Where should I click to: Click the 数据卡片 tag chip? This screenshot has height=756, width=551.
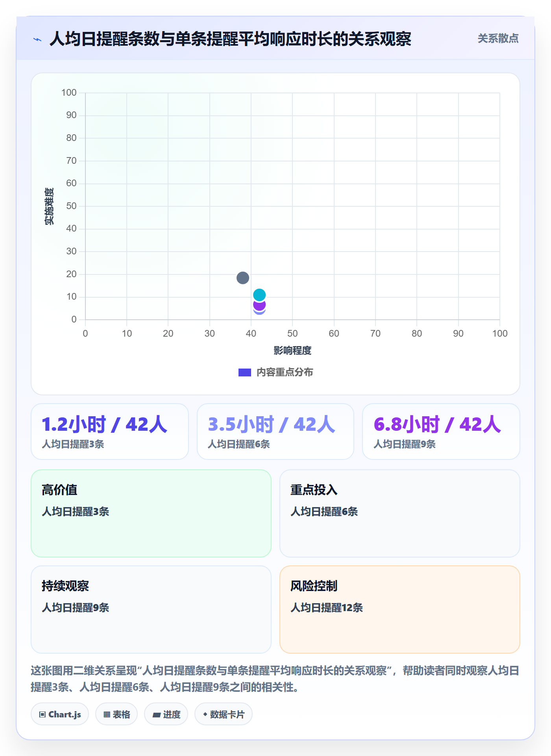point(224,714)
